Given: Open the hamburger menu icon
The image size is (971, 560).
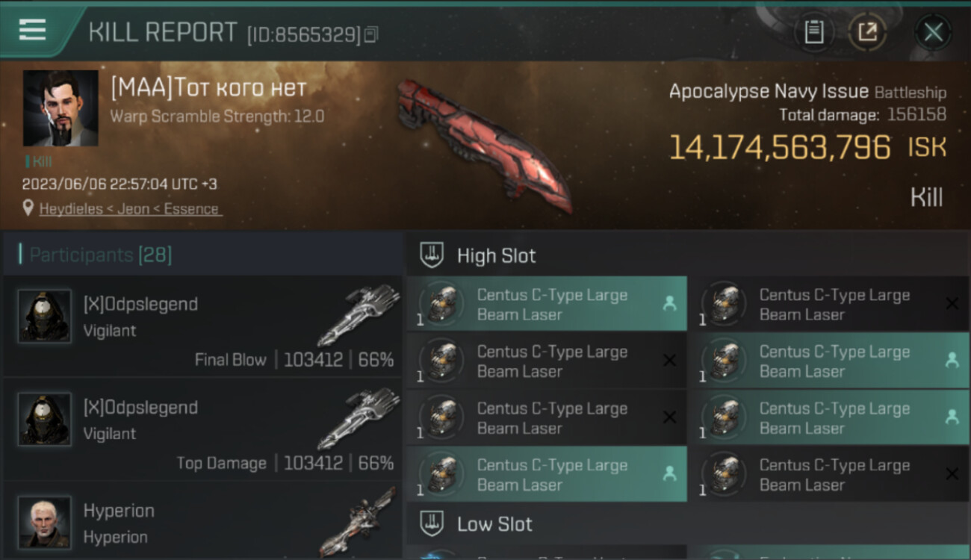Looking at the screenshot, I should tap(32, 30).
